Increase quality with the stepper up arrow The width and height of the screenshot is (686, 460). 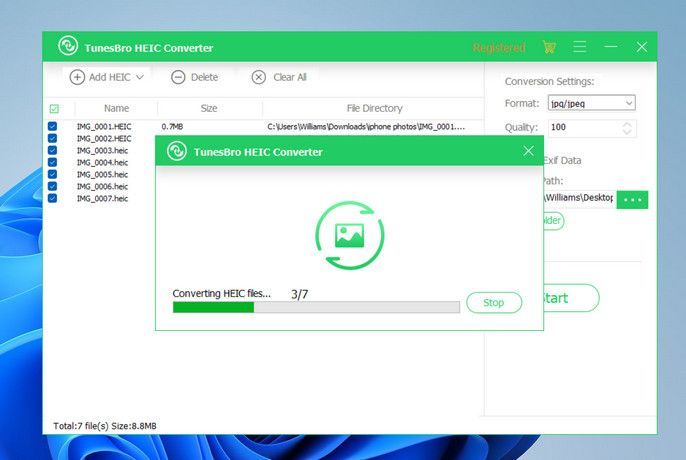[x=627, y=124]
